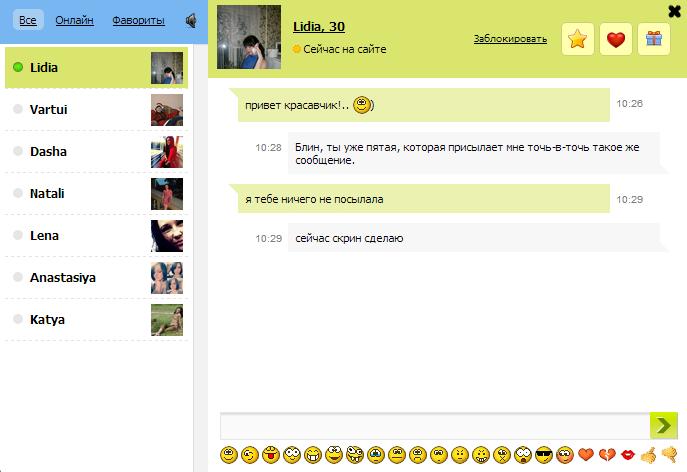Open the Lidia, 30 profile link
Image resolution: width=687 pixels, height=472 pixels.
point(319,26)
